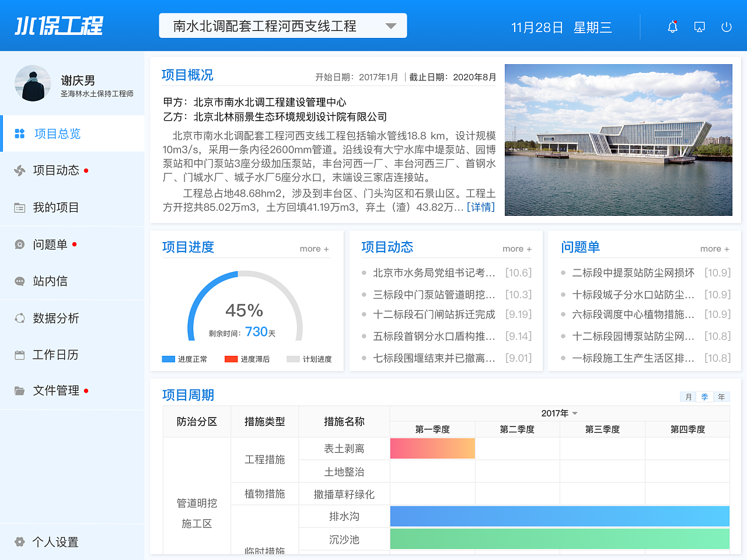This screenshot has height=560, width=747.
Task: Click the 730天 remaining time value
Action: [x=260, y=332]
